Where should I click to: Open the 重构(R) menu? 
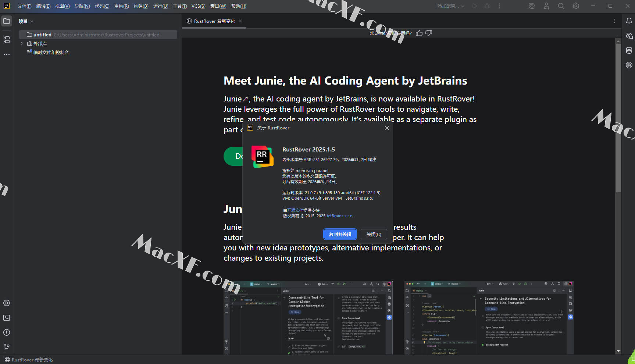coord(121,6)
